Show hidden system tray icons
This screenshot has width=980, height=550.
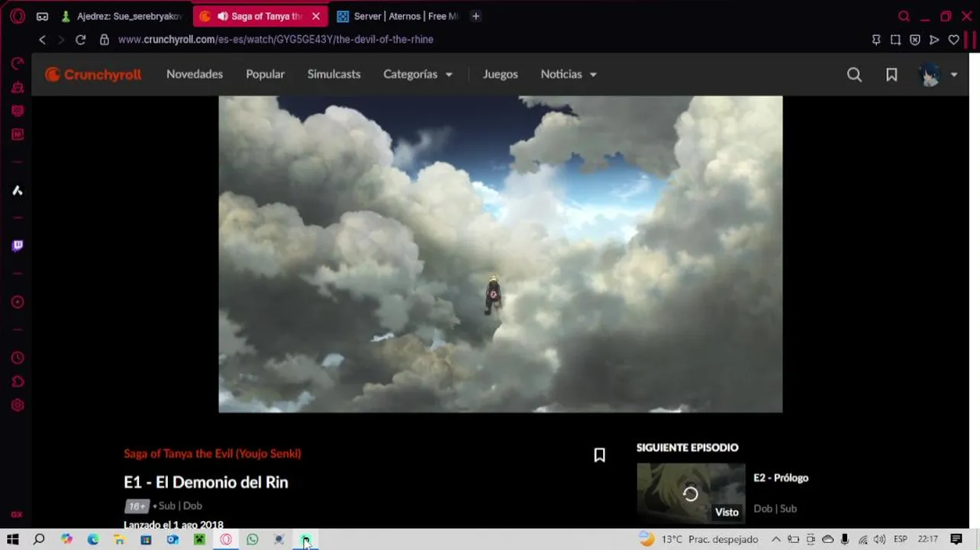click(x=776, y=539)
